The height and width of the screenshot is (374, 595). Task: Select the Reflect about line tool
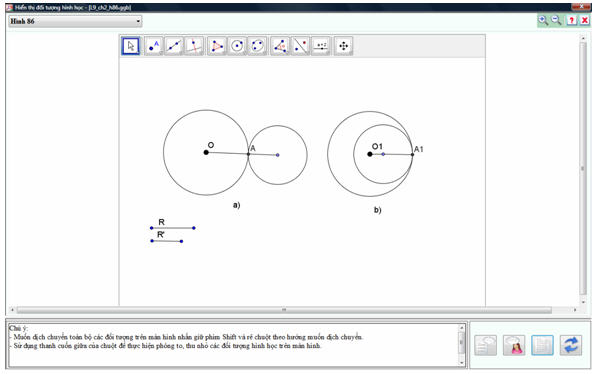coord(301,46)
